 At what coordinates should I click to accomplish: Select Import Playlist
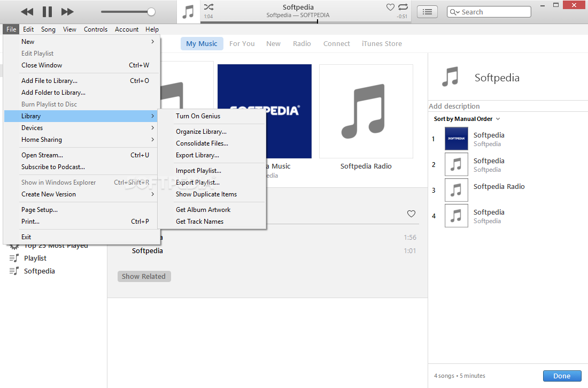212,171
